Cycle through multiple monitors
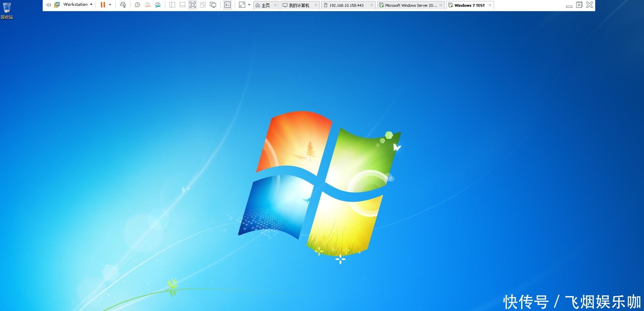The height and width of the screenshot is (311, 644). click(x=213, y=5)
